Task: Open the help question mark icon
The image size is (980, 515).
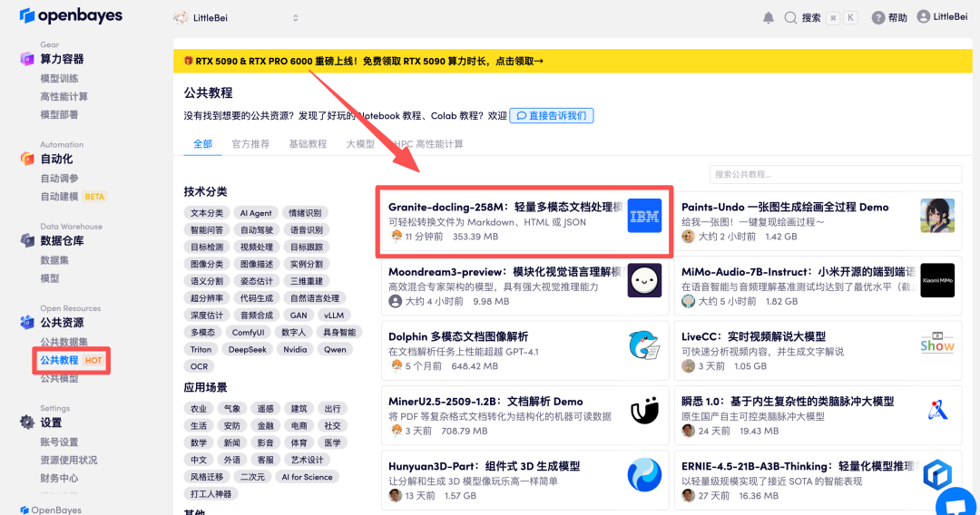Action: click(878, 18)
